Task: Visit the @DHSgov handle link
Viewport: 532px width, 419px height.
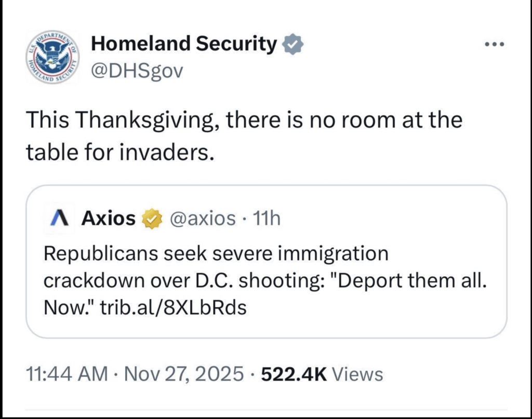Action: (x=137, y=71)
